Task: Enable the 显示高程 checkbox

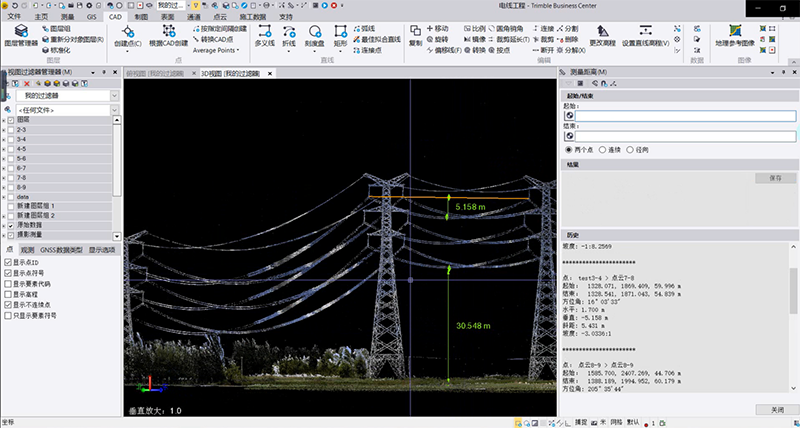Action: pos(8,294)
